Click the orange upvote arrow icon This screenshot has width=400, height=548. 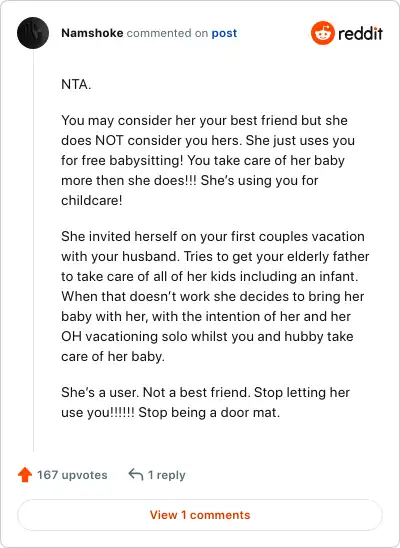tap(25, 475)
